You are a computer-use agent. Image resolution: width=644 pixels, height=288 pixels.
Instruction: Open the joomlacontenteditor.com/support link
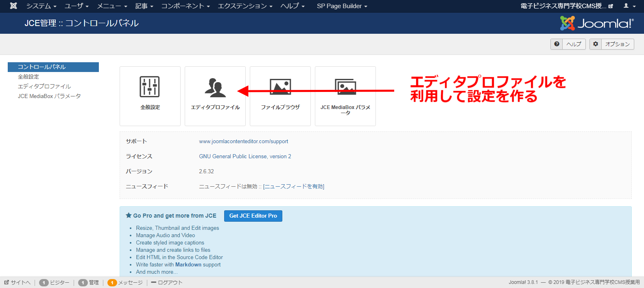243,142
